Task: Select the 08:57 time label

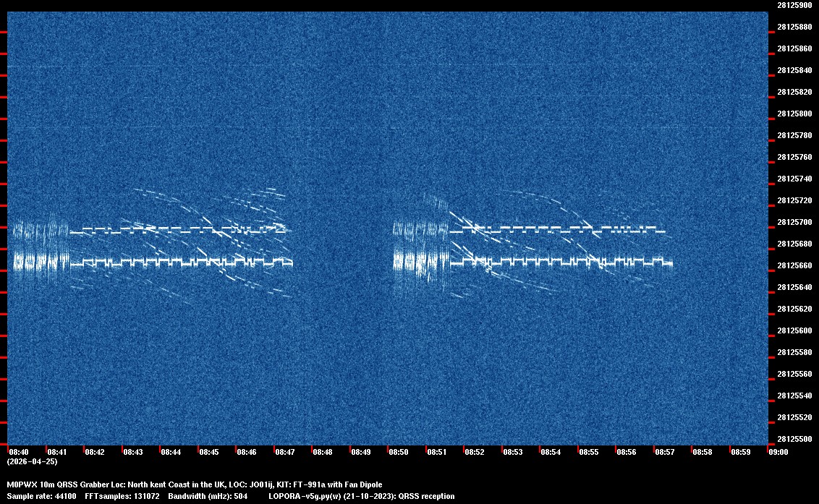Action: click(x=664, y=452)
